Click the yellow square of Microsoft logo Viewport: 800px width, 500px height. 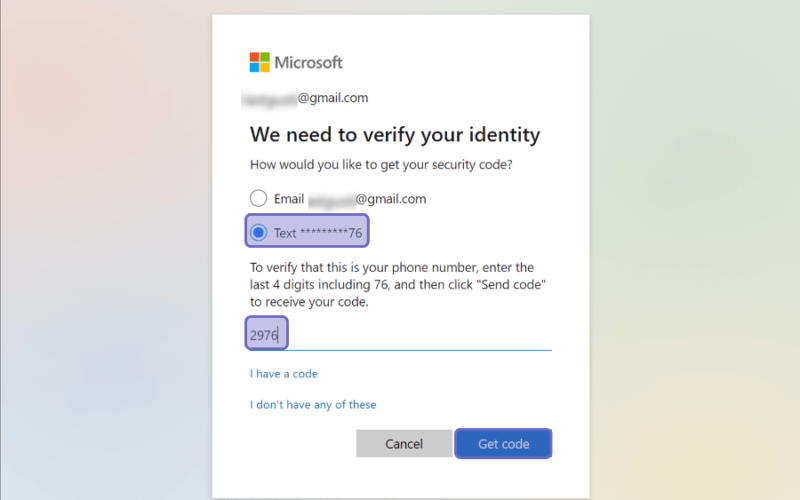click(x=265, y=68)
